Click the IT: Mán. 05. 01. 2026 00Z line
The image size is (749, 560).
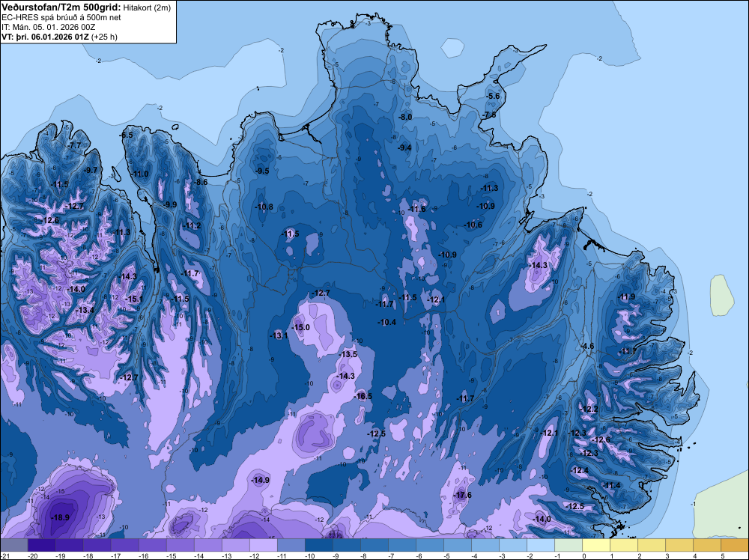pyautogui.click(x=48, y=27)
